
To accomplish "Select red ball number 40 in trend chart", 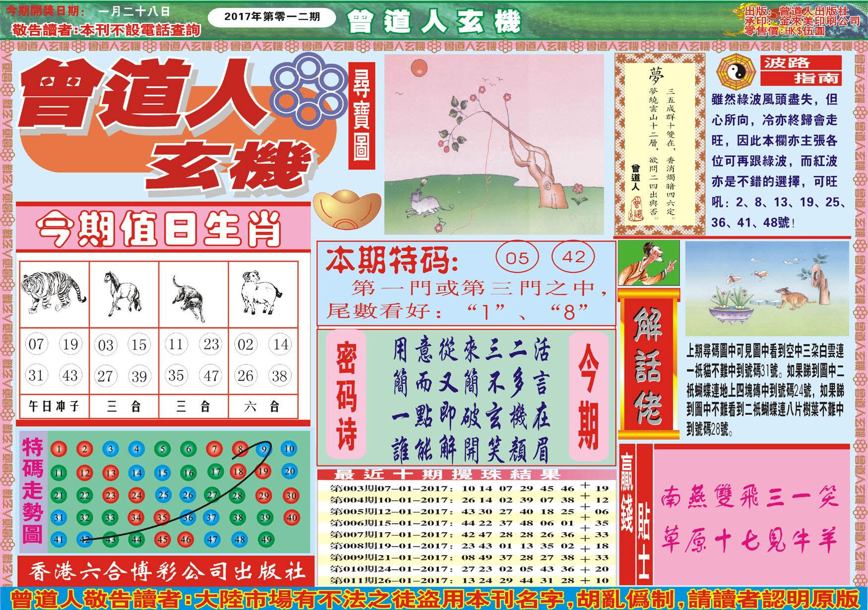I will tap(292, 518).
